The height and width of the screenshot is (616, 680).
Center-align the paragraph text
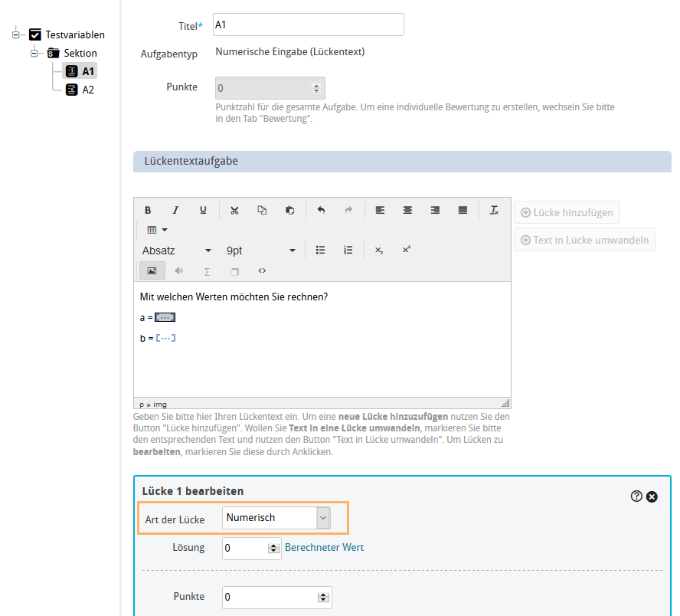[x=407, y=210]
